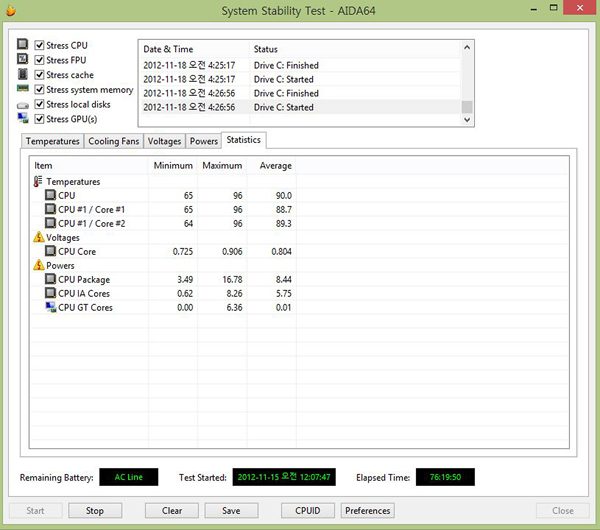Click the Test Started timestamp display
This screenshot has width=600, height=530.
tap(284, 477)
